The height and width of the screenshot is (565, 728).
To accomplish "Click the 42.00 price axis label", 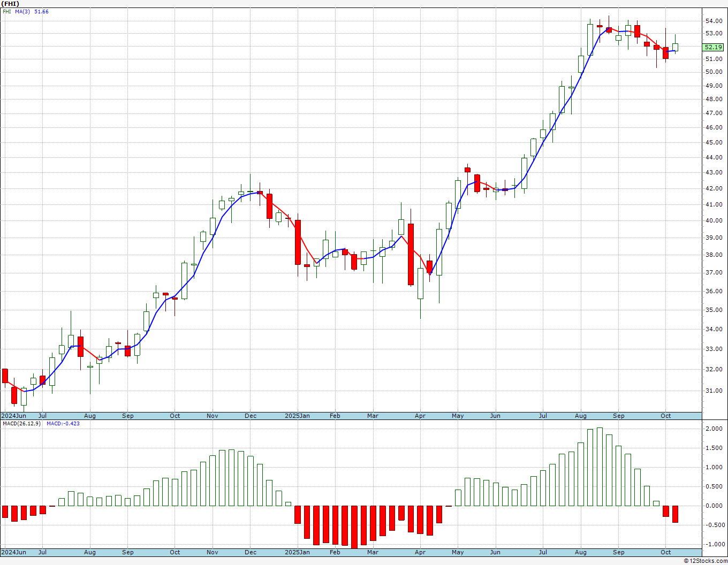I will click(x=714, y=188).
